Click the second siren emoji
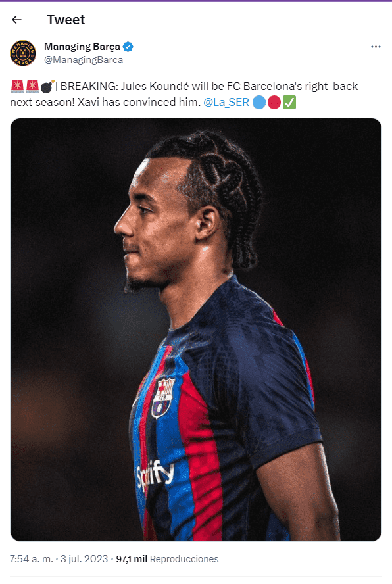Viewport: 392px width, 584px height. [32, 86]
